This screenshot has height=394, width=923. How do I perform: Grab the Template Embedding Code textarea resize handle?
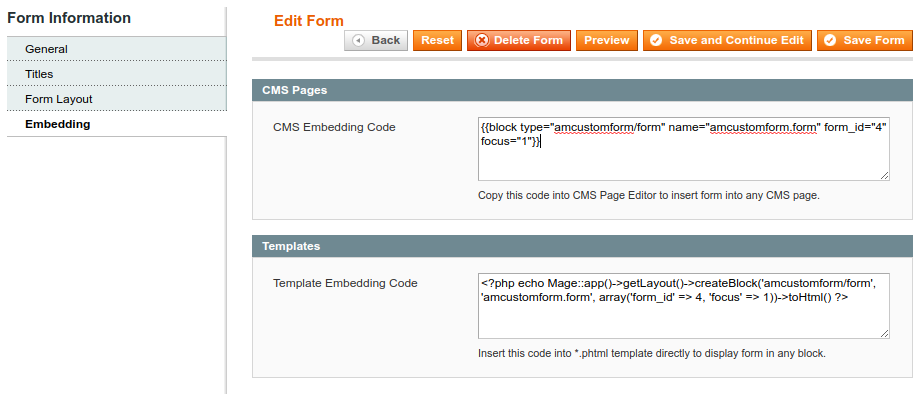tap(885, 334)
